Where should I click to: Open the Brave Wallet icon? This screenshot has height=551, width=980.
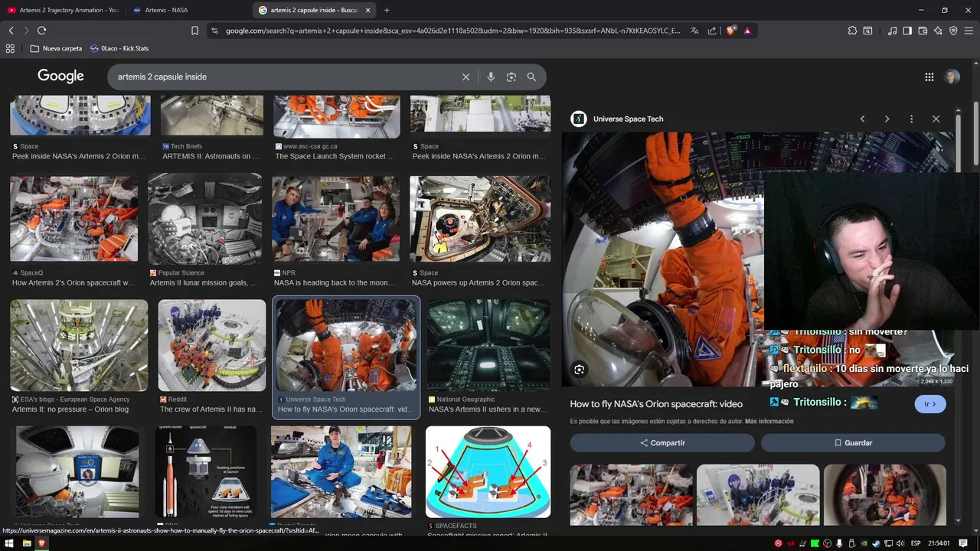(x=923, y=31)
